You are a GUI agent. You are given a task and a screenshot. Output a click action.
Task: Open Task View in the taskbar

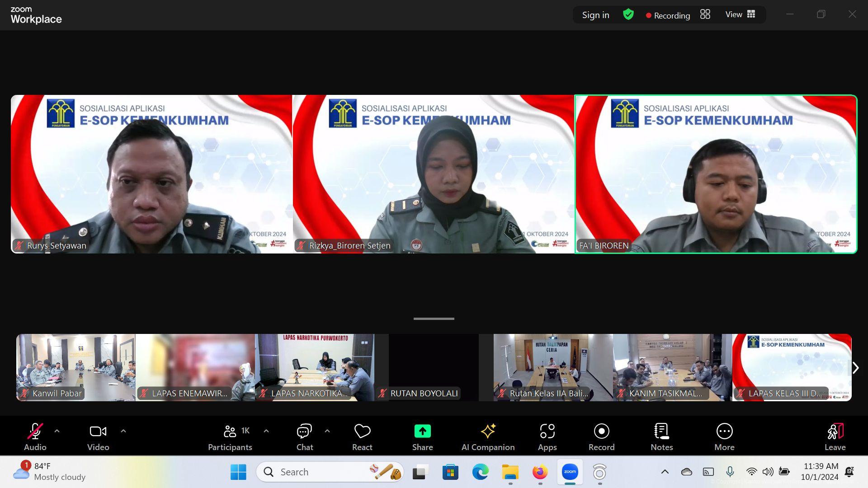pos(420,472)
